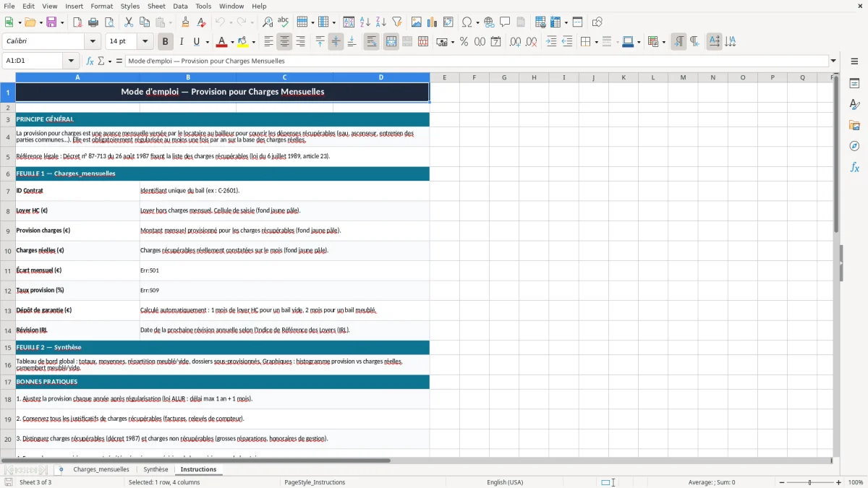
Task: Insert a hyperlink
Action: (x=489, y=22)
